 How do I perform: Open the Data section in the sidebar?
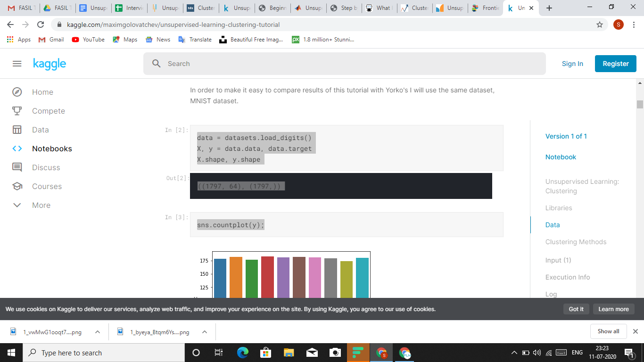[41, 130]
